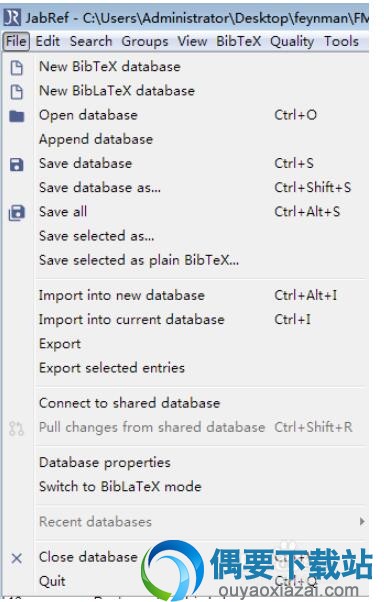384x602 pixels.
Task: Click the JabRef logo icon in title bar
Action: (12, 18)
